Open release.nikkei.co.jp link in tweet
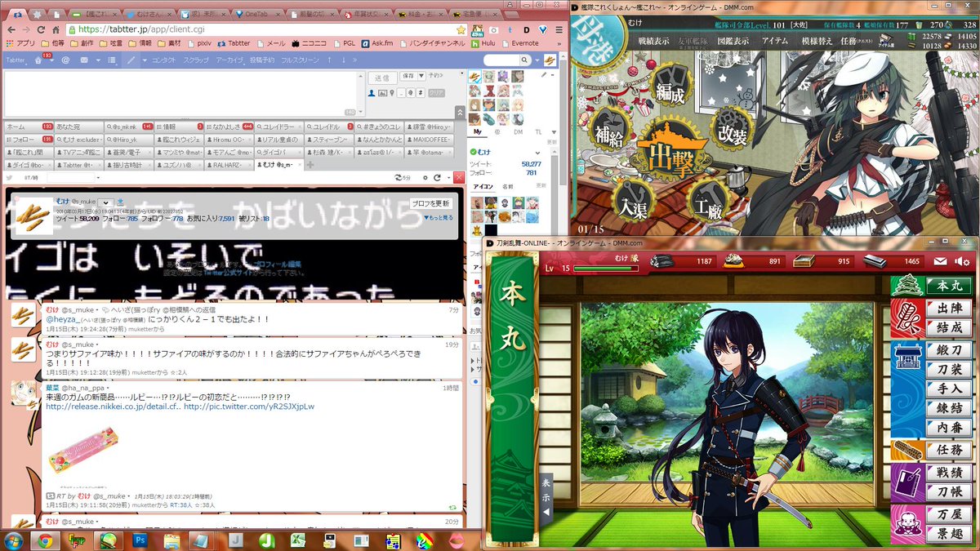This screenshot has width=980, height=551. pos(113,406)
